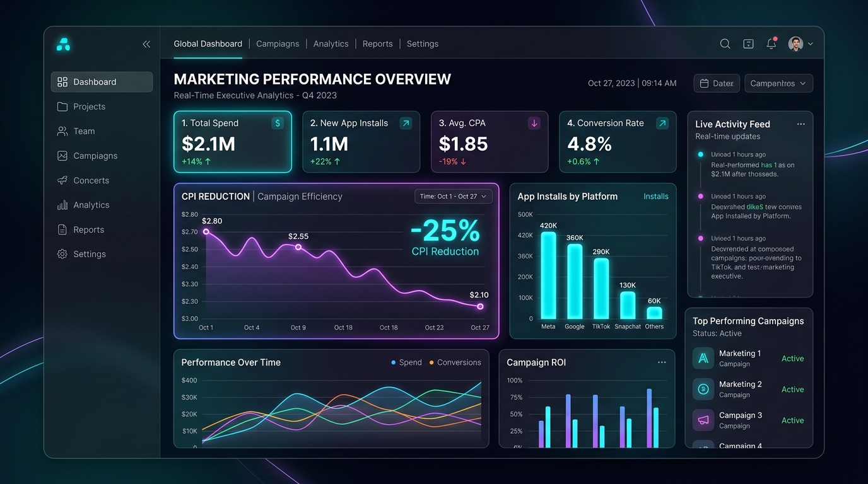Image resolution: width=868 pixels, height=484 pixels.
Task: Expand the profile menu chevron
Action: tap(811, 44)
